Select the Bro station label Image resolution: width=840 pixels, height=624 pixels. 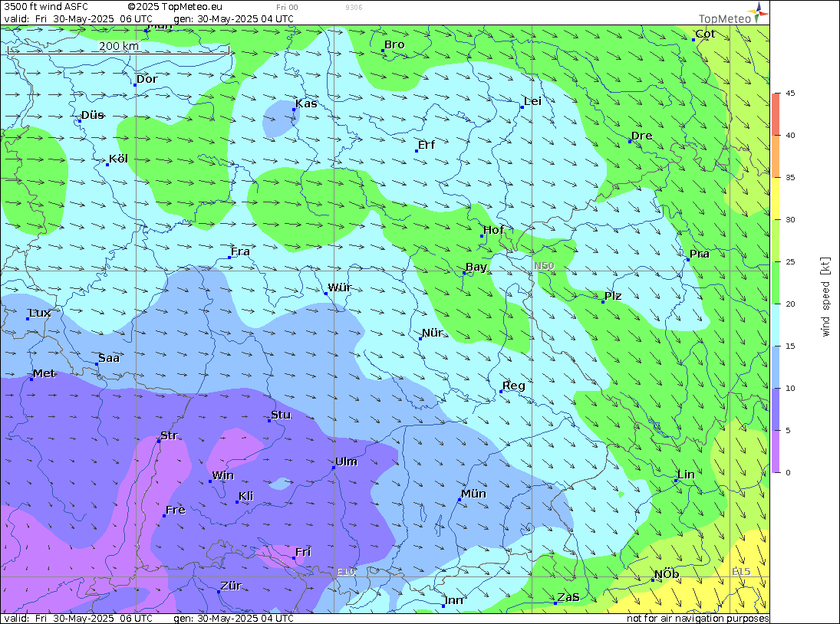tap(394, 45)
